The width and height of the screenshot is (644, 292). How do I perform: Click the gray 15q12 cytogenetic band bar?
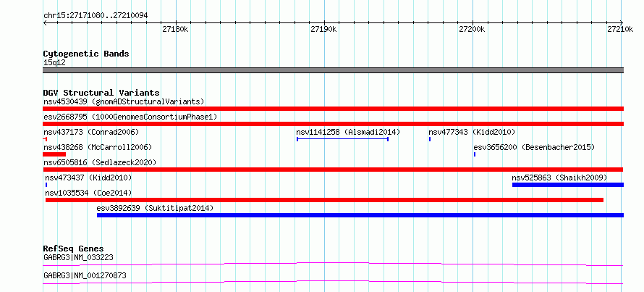[333, 70]
